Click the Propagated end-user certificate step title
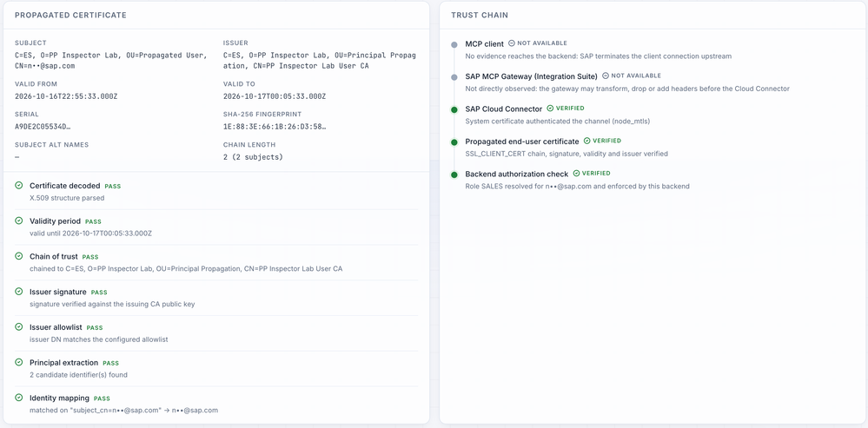 coord(522,142)
